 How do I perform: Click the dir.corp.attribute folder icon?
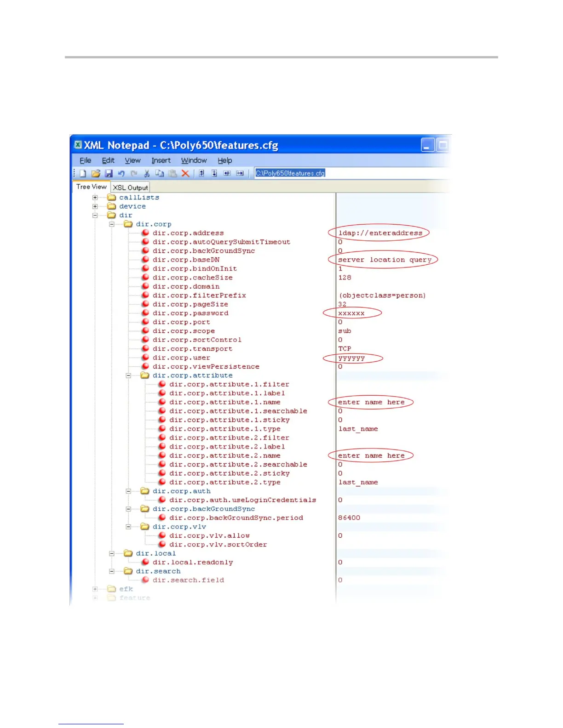(x=145, y=375)
